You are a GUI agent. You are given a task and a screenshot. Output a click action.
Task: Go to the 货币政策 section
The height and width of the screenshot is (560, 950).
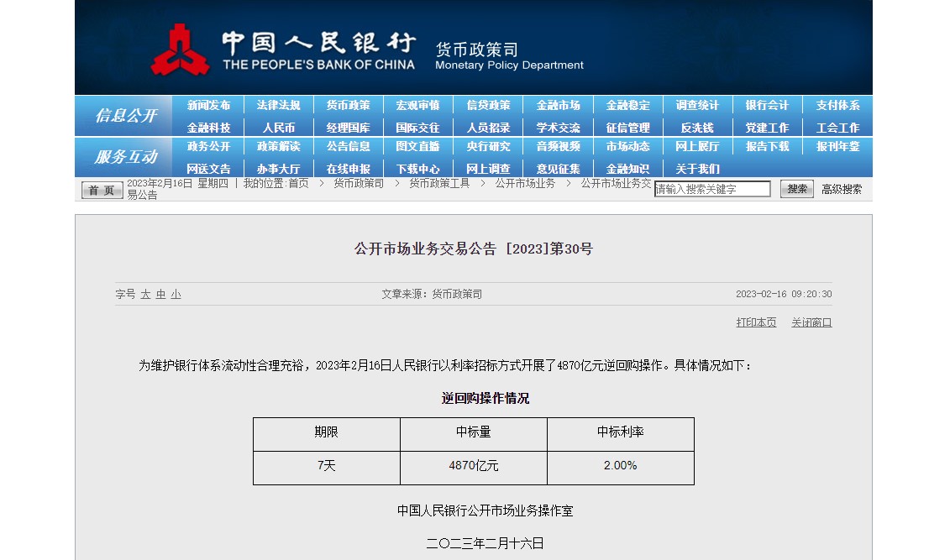349,105
